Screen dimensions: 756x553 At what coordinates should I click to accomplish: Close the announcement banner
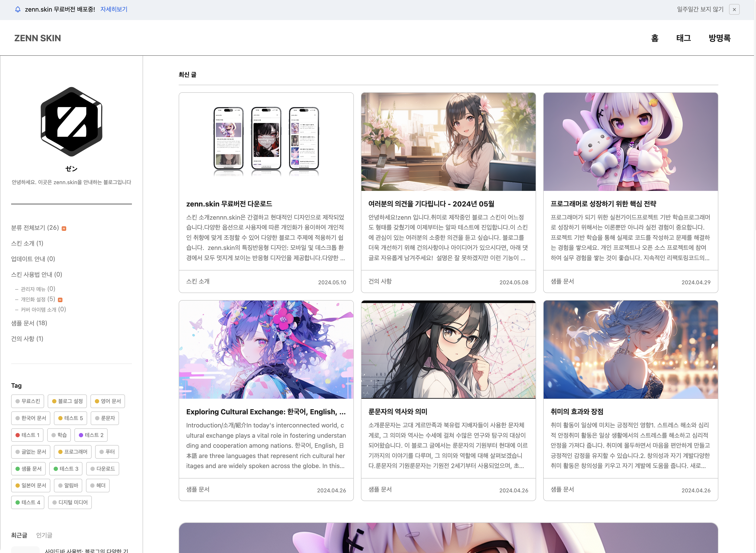click(734, 9)
